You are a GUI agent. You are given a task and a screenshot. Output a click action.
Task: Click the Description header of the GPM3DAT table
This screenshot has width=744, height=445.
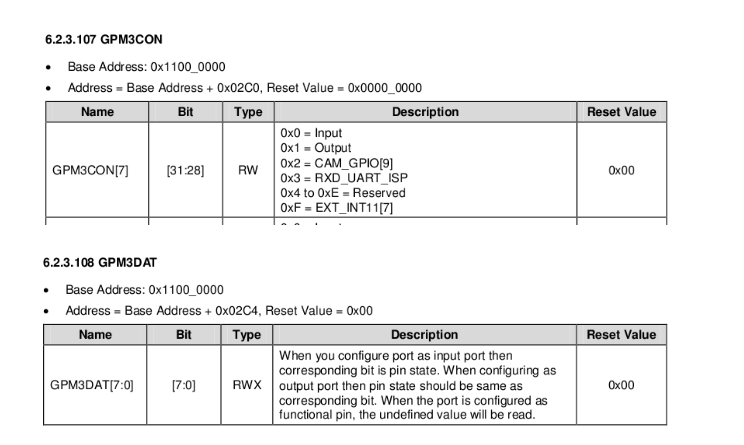coord(424,335)
